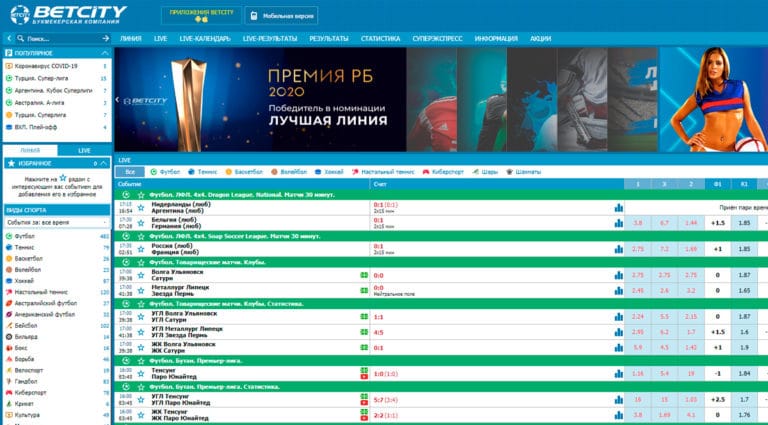
Task: Collapse the Dragon League National league group
Action: (126, 195)
